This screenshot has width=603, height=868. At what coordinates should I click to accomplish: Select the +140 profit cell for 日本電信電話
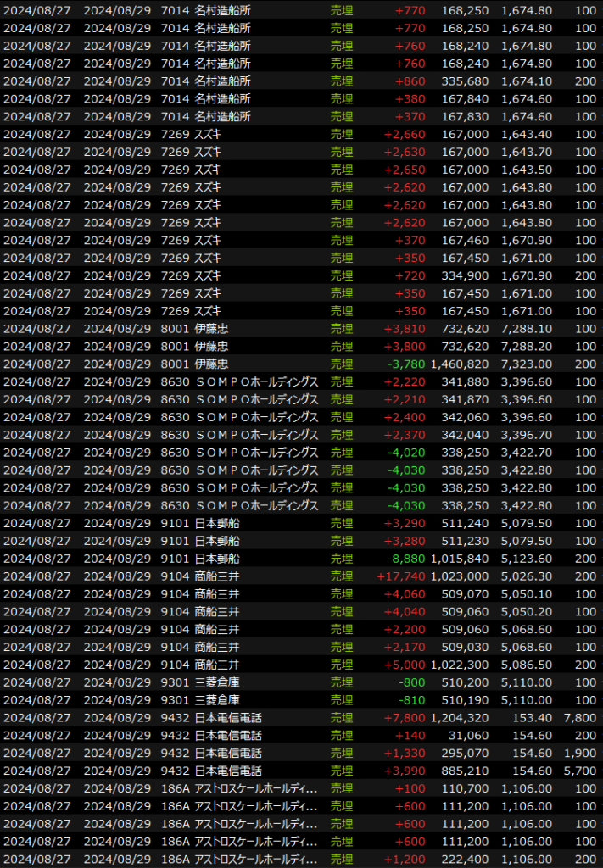click(411, 736)
